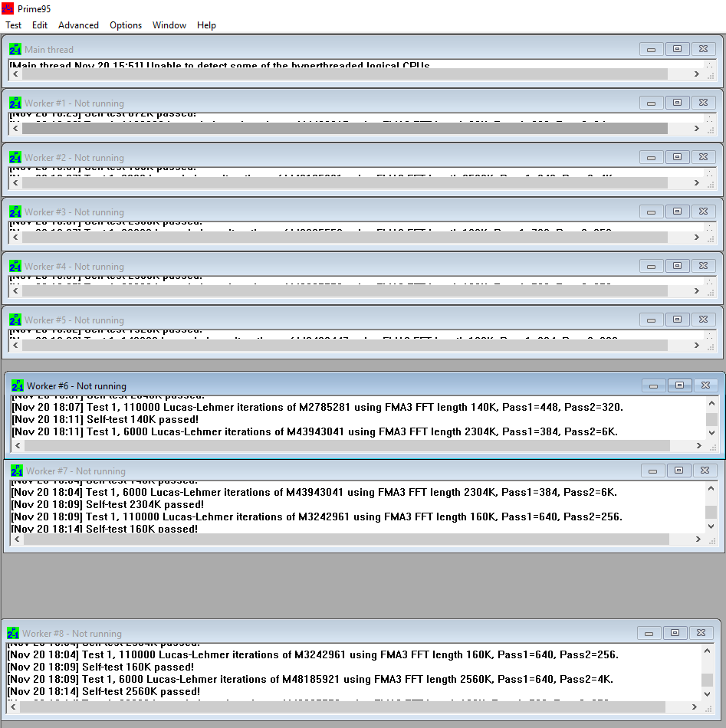Click vertical scrollbar thumb in Worker #8 log

(x=707, y=680)
